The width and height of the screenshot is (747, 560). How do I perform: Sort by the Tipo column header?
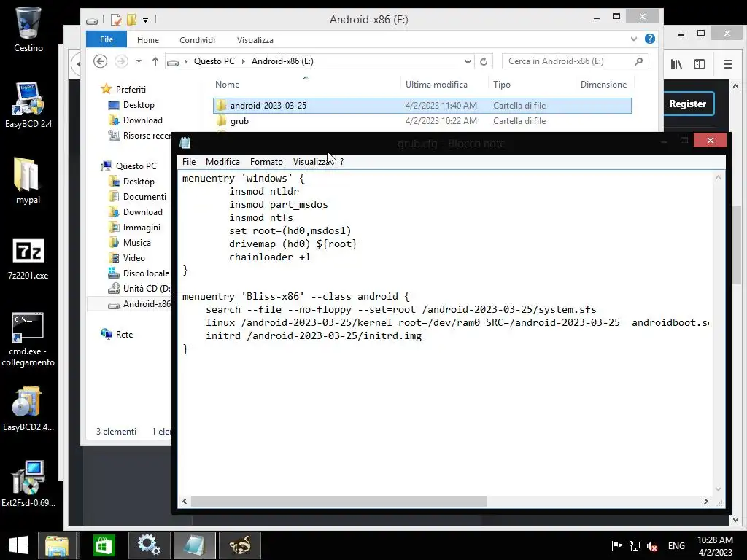(x=501, y=85)
